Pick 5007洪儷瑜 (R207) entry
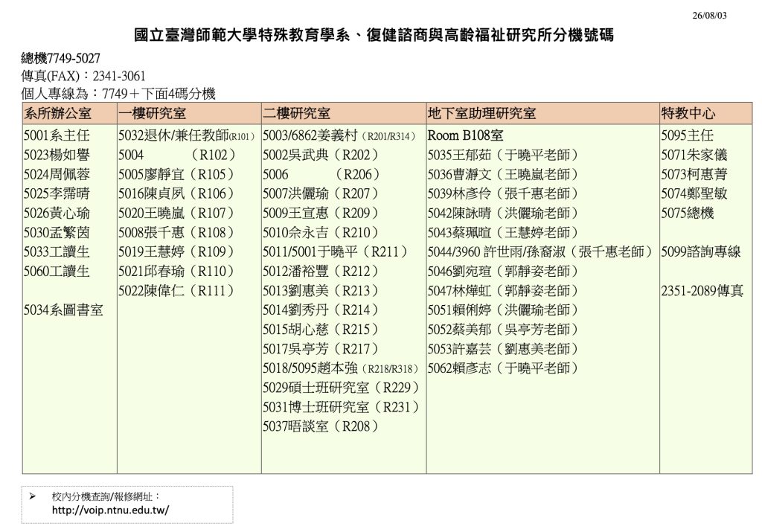762x532 pixels. pyautogui.click(x=321, y=194)
